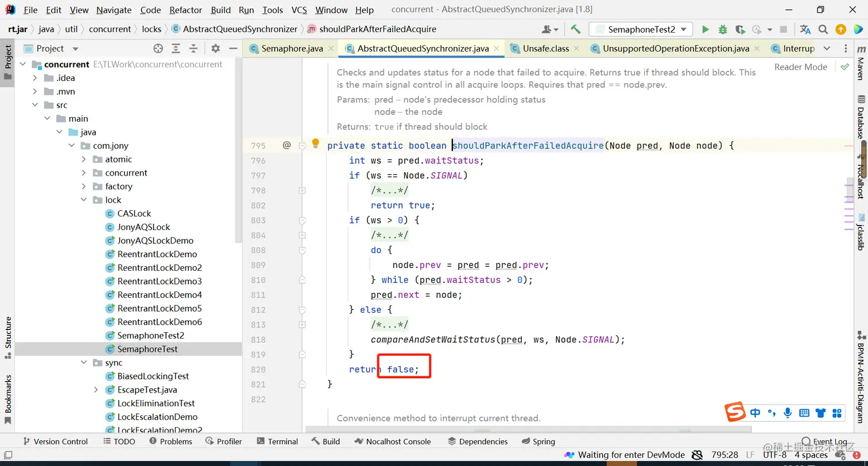Click the 795:28 line position indicator

click(724, 455)
